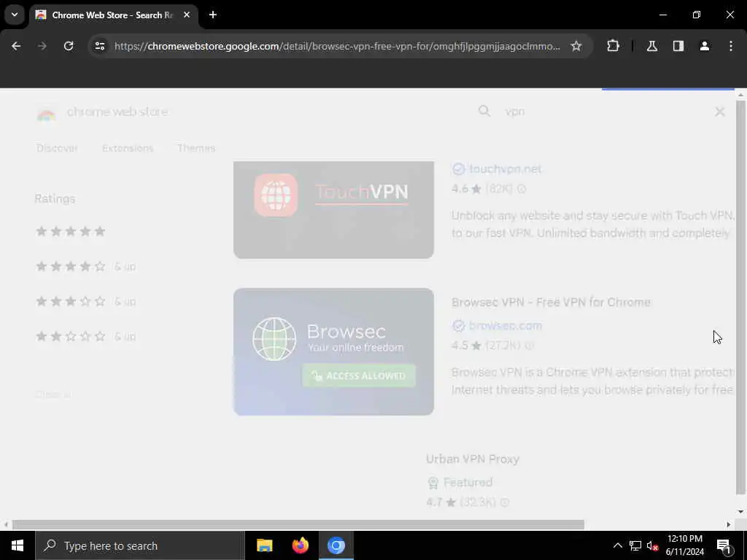Select two stars & up filter

coord(86,336)
